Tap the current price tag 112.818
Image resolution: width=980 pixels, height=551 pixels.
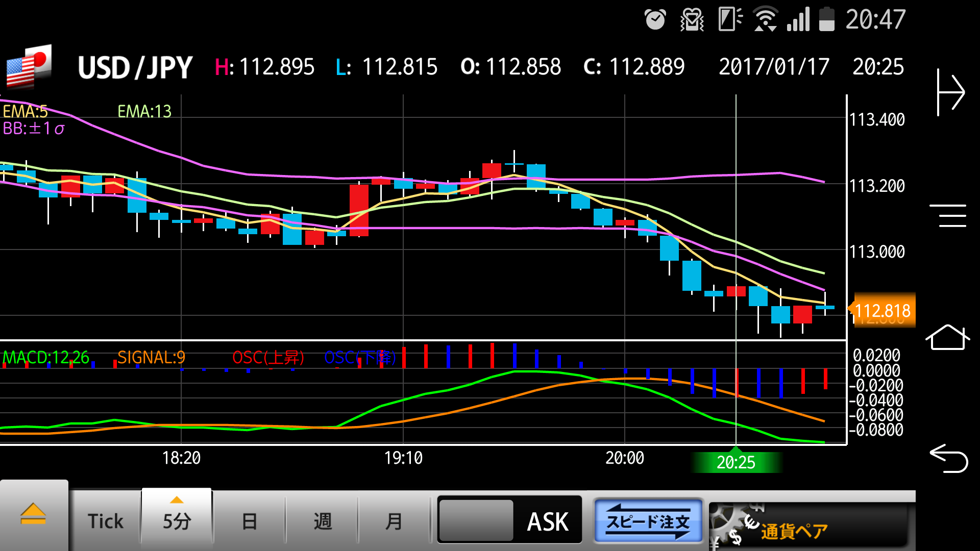coord(881,310)
